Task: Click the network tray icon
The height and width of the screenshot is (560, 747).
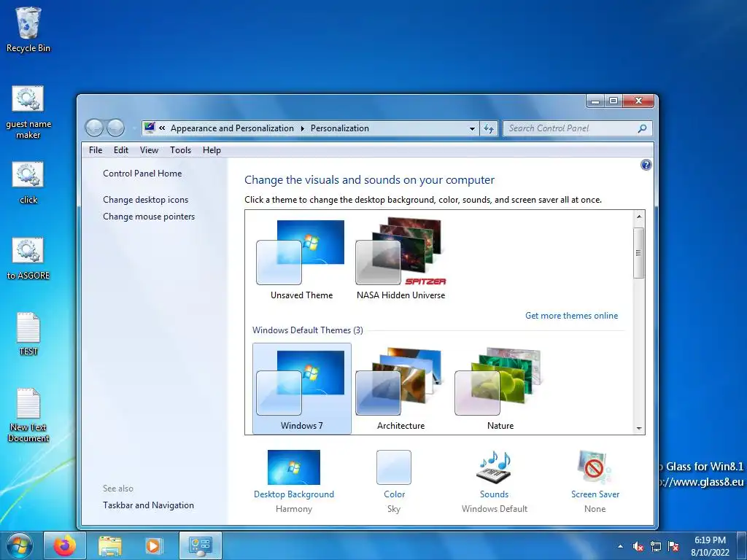Action: pyautogui.click(x=656, y=547)
